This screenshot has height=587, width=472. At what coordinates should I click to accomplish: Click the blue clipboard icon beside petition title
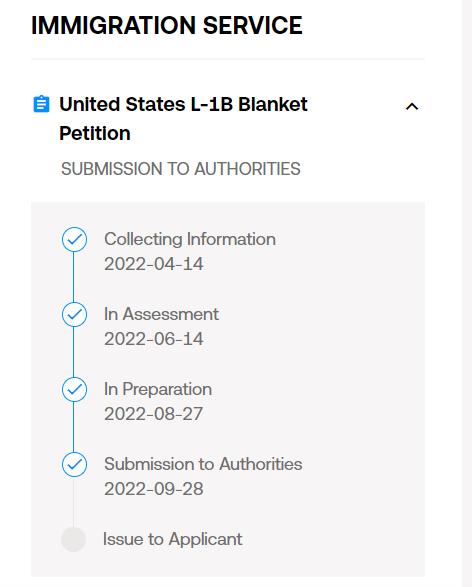coord(41,104)
